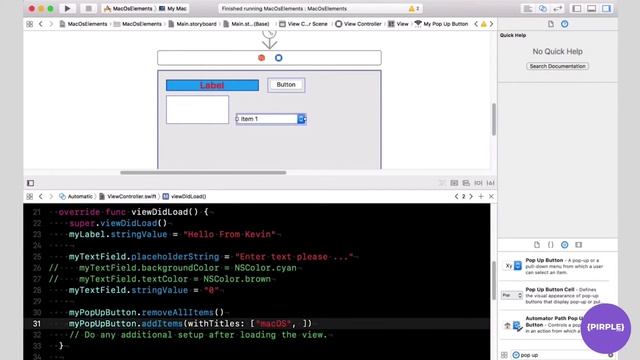The image size is (640, 360).
Task: Open View Controller crumb in jump bar
Action: (358, 24)
